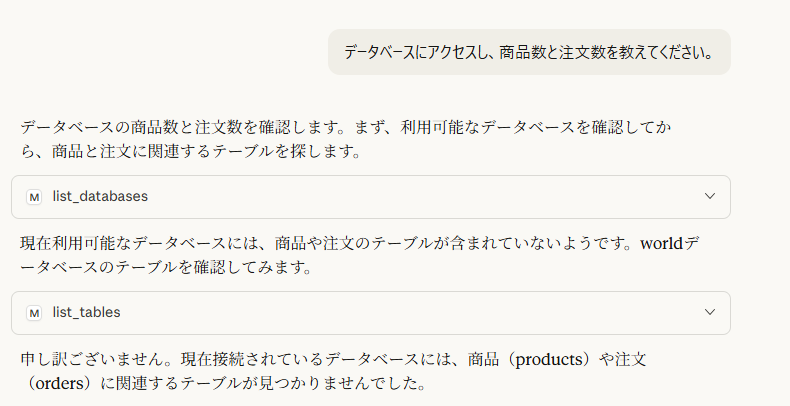Viewport: 790px width, 406px height.
Task: Click the list_tables tool name label
Action: 86,313
